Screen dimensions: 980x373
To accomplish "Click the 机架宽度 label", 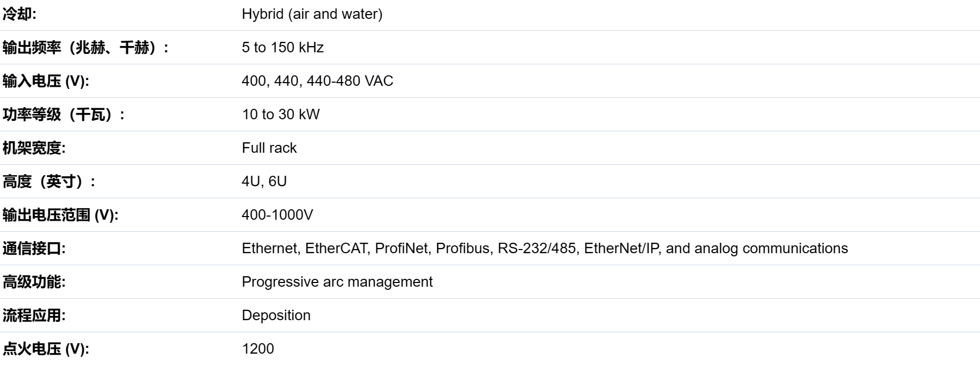I will (34, 149).
